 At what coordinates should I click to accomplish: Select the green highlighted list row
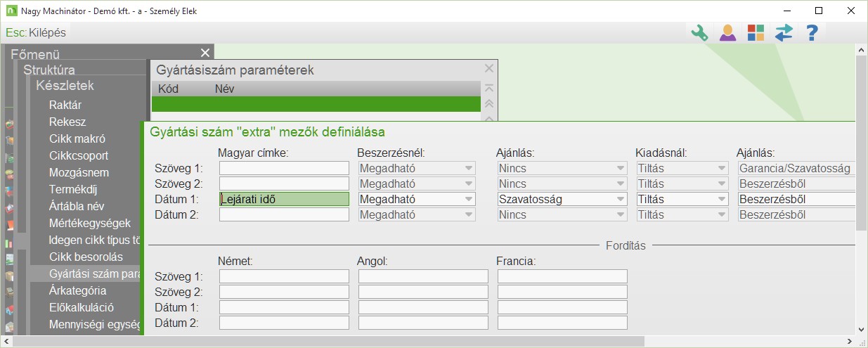(x=316, y=104)
